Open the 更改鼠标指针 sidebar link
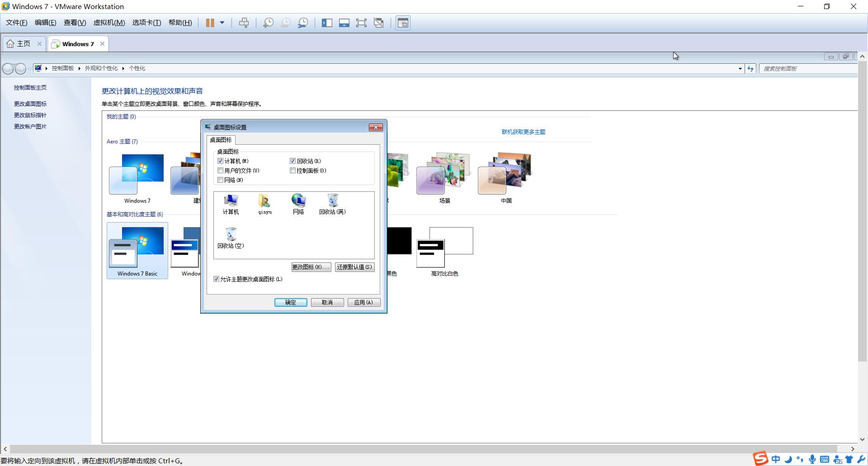 (30, 115)
